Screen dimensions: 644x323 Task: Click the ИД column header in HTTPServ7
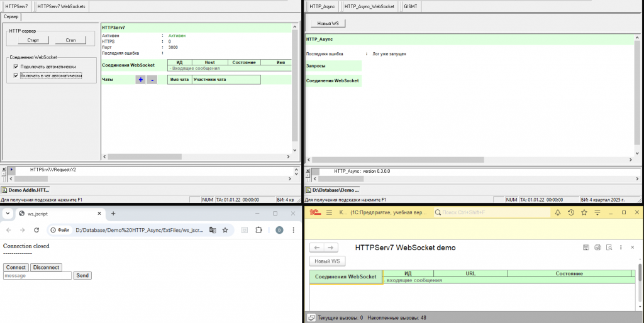(179, 62)
